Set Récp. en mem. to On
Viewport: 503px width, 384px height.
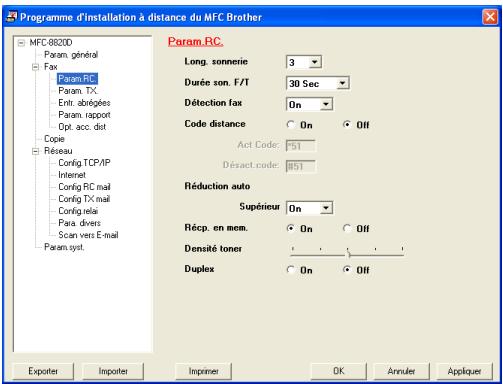291,228
